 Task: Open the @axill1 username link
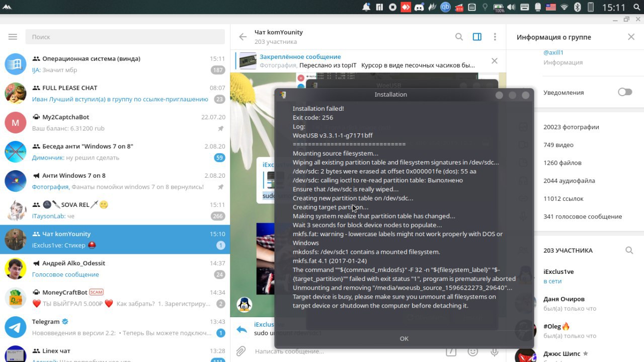tap(553, 52)
